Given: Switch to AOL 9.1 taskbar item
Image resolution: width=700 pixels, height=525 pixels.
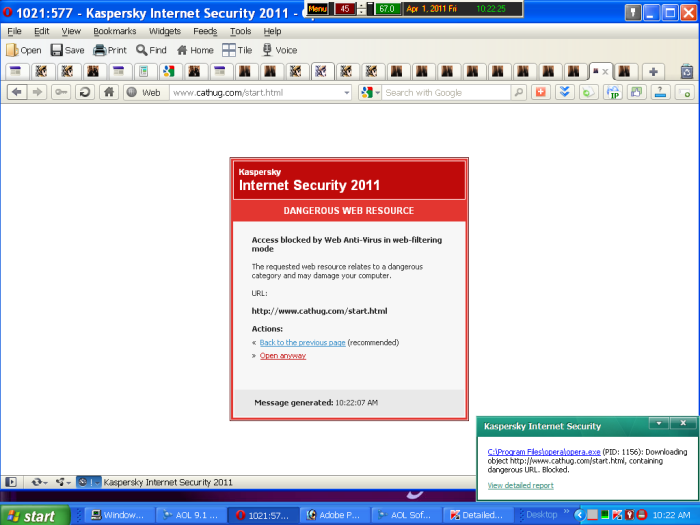Looking at the screenshot, I should click(x=191, y=515).
